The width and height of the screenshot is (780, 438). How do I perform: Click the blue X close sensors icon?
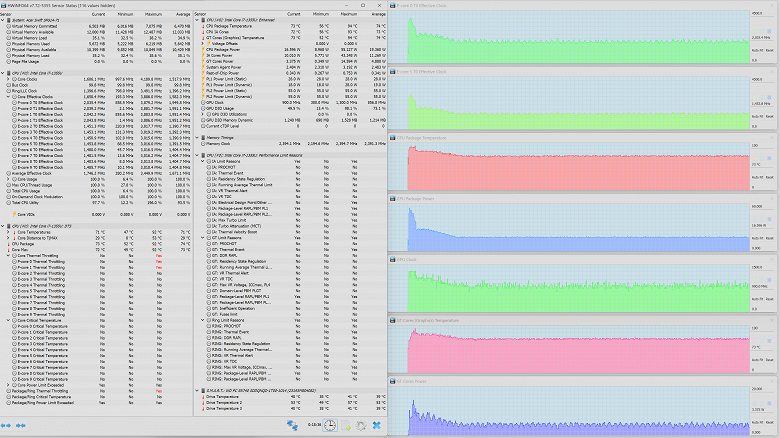click(377, 425)
